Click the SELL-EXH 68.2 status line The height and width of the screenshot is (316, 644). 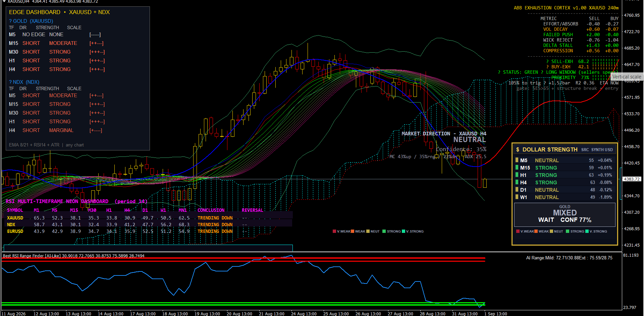pyautogui.click(x=582, y=61)
